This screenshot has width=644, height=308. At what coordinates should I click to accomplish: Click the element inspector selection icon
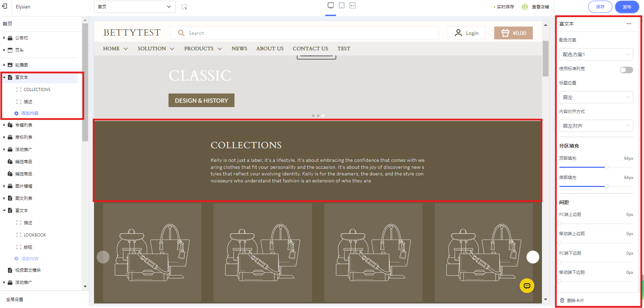184,7
